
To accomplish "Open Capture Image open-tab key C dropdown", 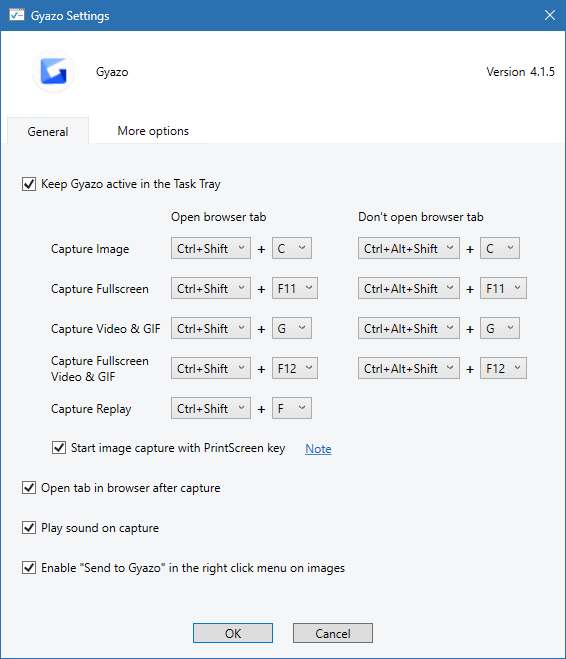I will point(292,248).
